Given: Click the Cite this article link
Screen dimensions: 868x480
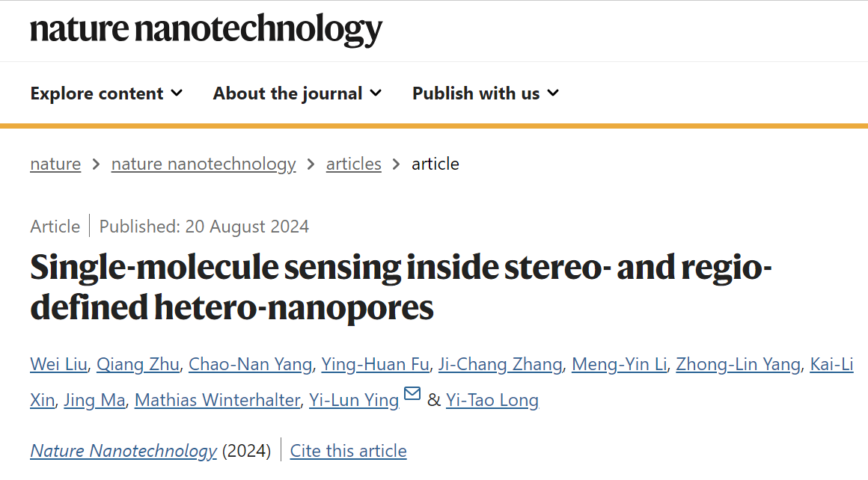Looking at the screenshot, I should click(x=348, y=451).
